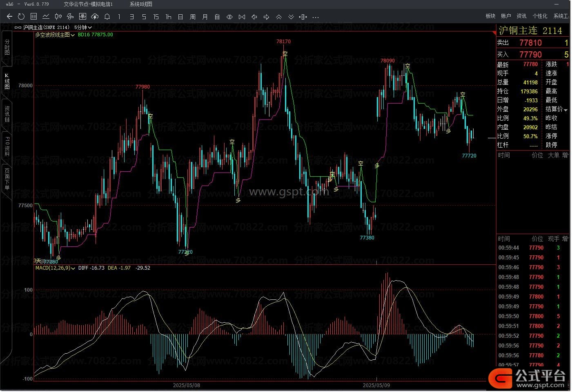The width and height of the screenshot is (572, 392).
Task: Click the compress K-line width icon
Action: 242,17
